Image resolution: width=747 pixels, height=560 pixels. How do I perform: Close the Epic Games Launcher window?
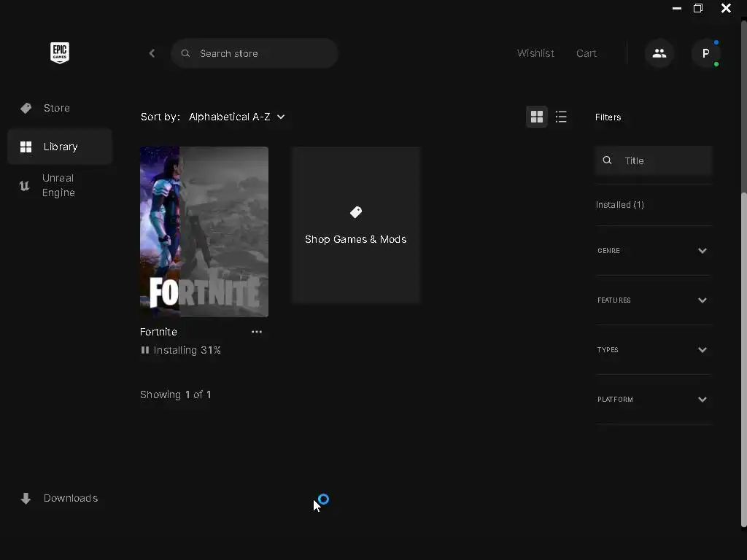coord(726,8)
